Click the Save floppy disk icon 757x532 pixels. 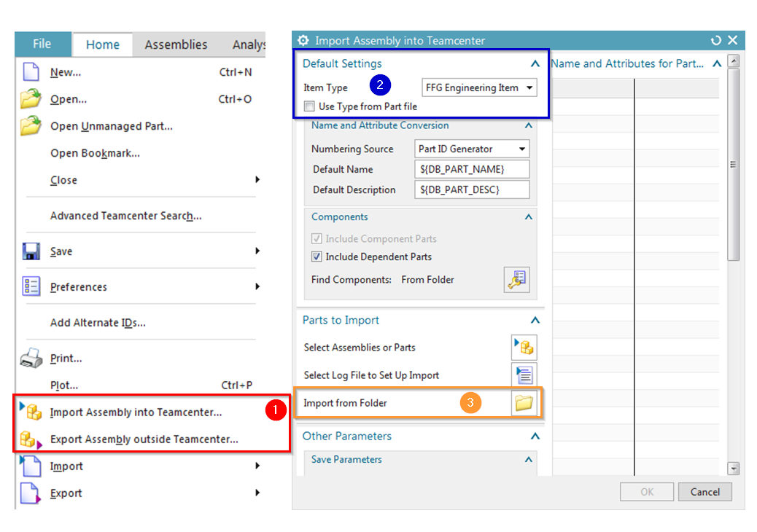tap(31, 251)
